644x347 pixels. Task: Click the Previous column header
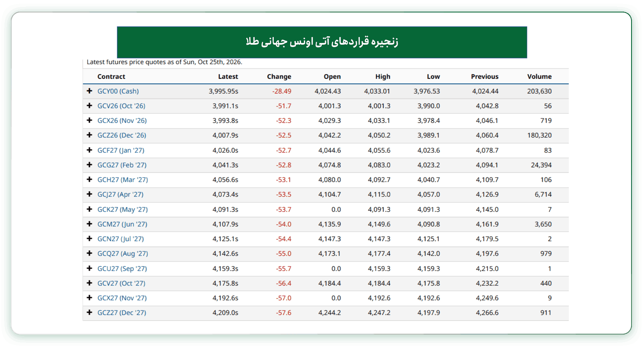pyautogui.click(x=485, y=76)
